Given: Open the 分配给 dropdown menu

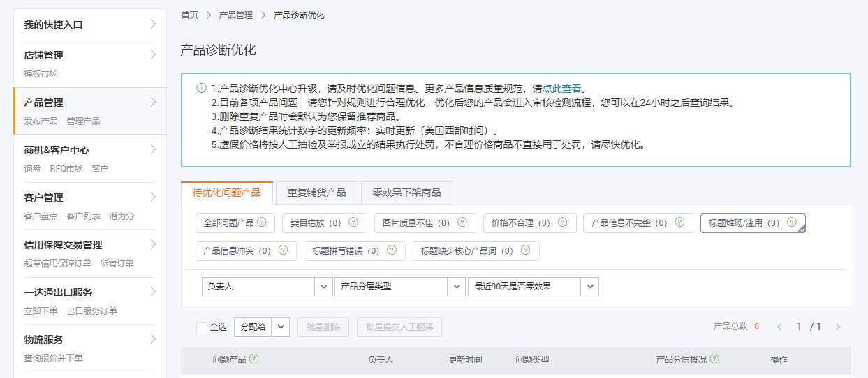Looking at the screenshot, I should click(281, 327).
